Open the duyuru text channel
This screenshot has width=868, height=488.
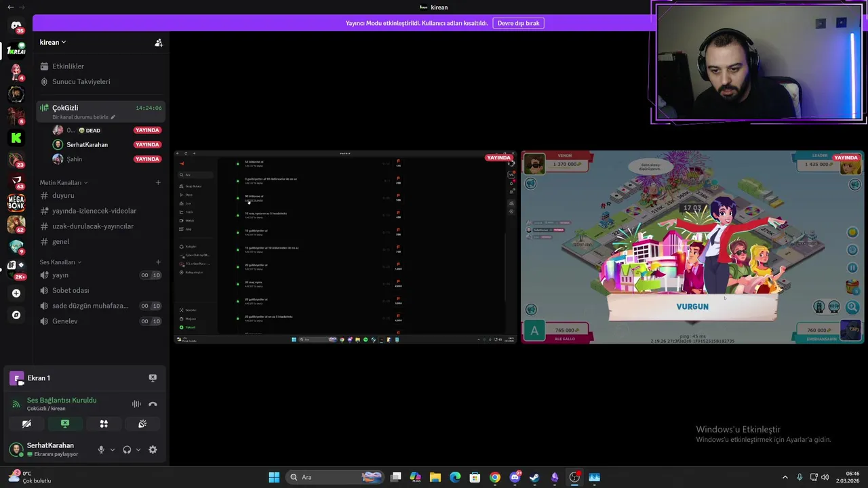pos(100,195)
